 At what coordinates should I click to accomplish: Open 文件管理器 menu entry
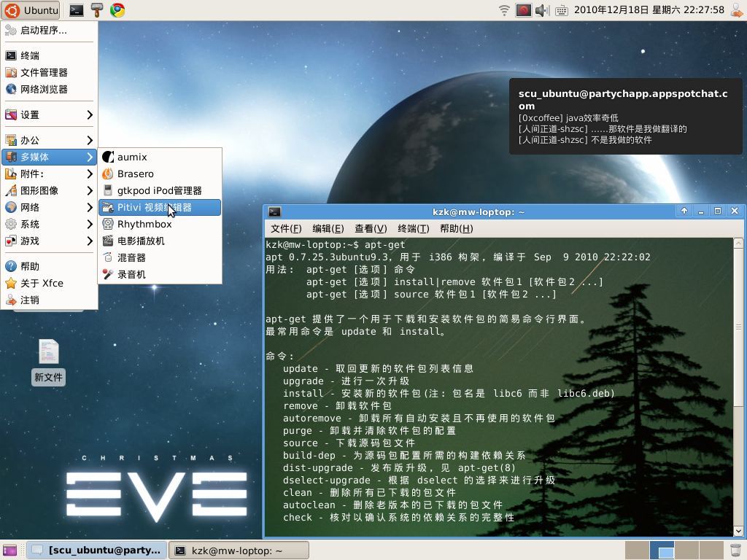point(50,72)
